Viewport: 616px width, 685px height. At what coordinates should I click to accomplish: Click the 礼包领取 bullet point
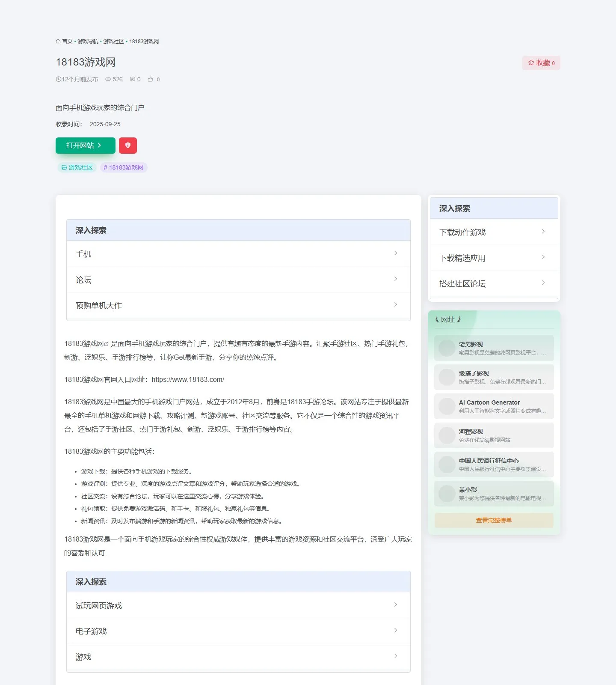(176, 509)
